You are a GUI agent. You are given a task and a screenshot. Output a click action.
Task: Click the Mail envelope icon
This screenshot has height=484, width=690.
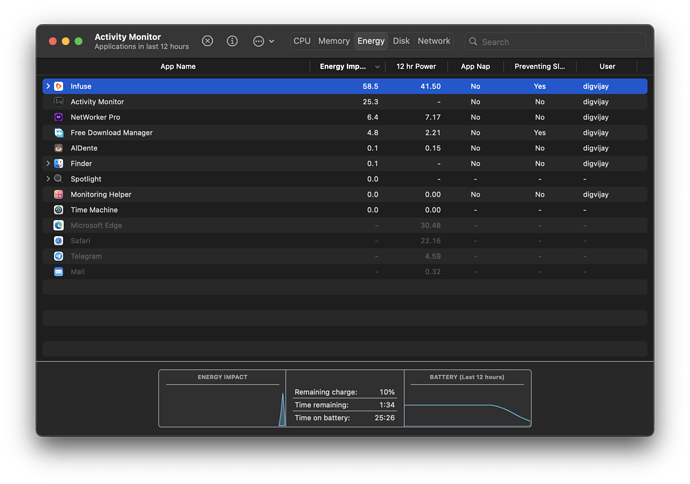(x=59, y=271)
